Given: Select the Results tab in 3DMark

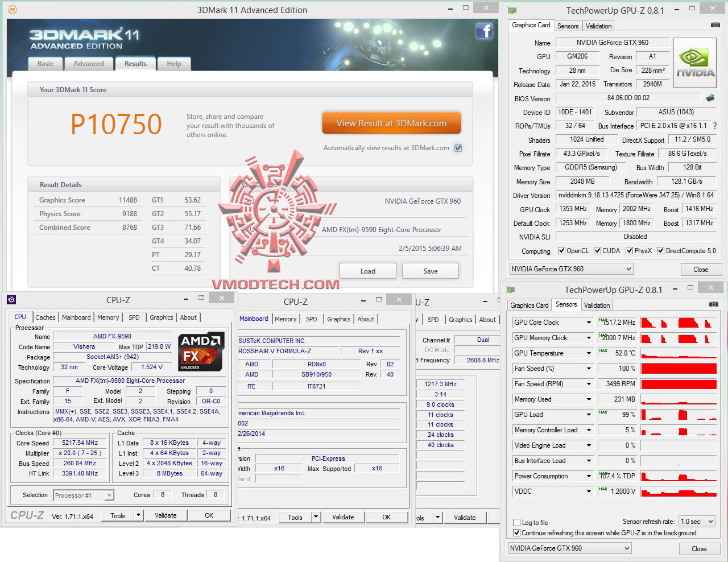Looking at the screenshot, I should [135, 64].
